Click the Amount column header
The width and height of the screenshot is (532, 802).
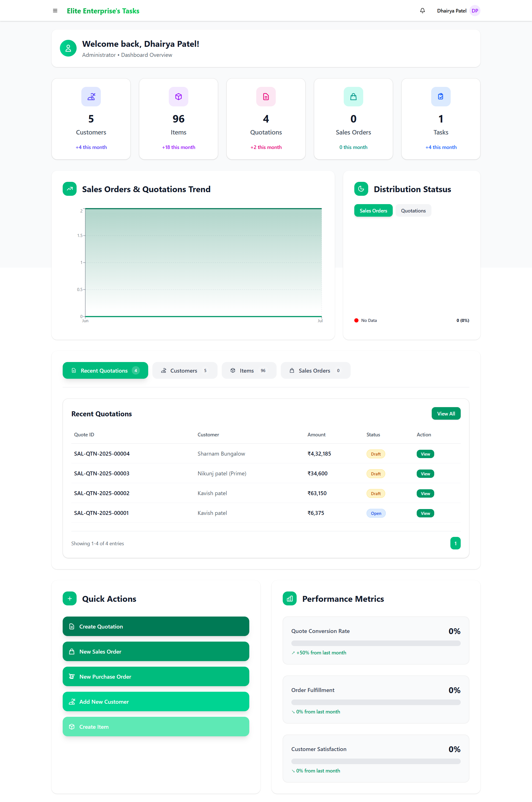click(x=316, y=435)
